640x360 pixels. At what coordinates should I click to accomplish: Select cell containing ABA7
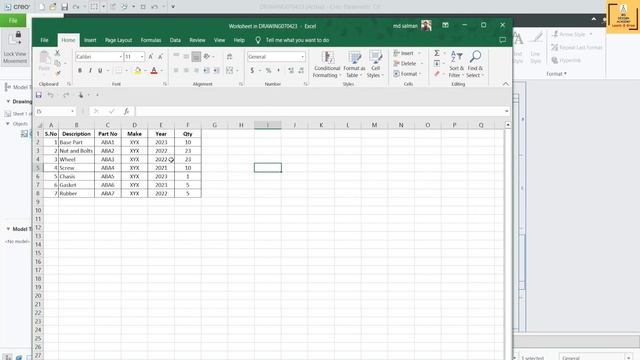coord(108,193)
